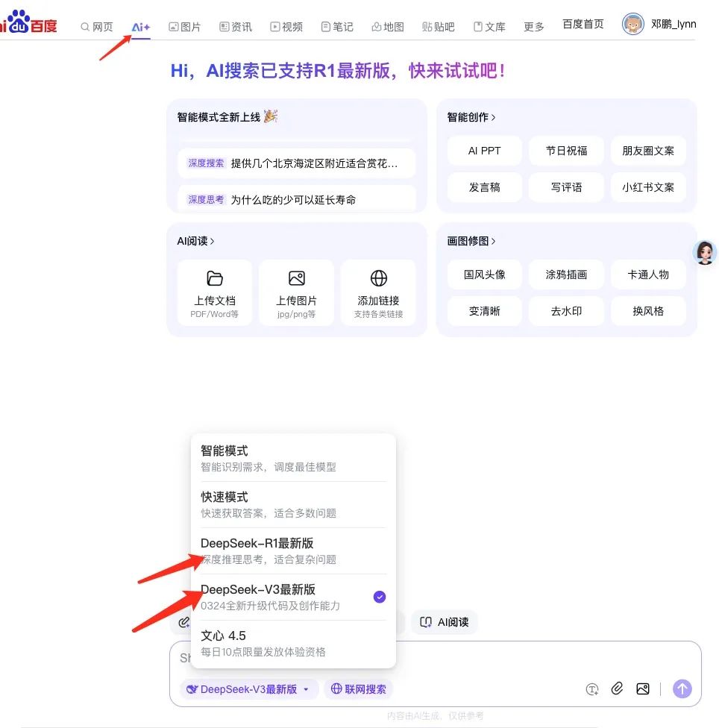The width and height of the screenshot is (719, 728).
Task: Open the 资讯 tab
Action: click(x=236, y=27)
